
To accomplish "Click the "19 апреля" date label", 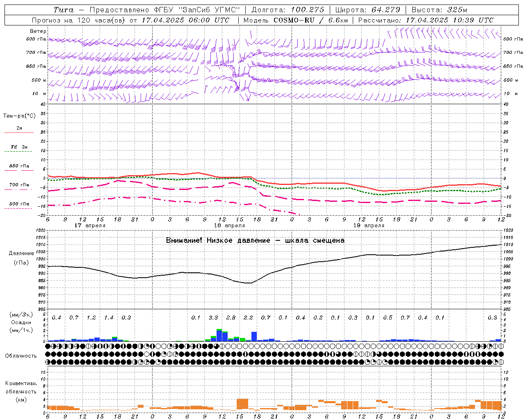I will point(369,226).
